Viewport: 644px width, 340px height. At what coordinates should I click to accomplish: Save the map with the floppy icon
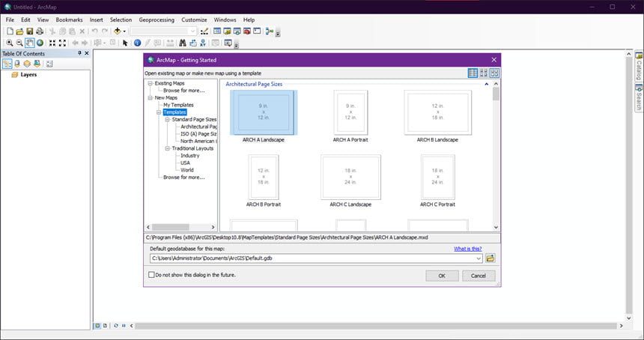coord(29,31)
